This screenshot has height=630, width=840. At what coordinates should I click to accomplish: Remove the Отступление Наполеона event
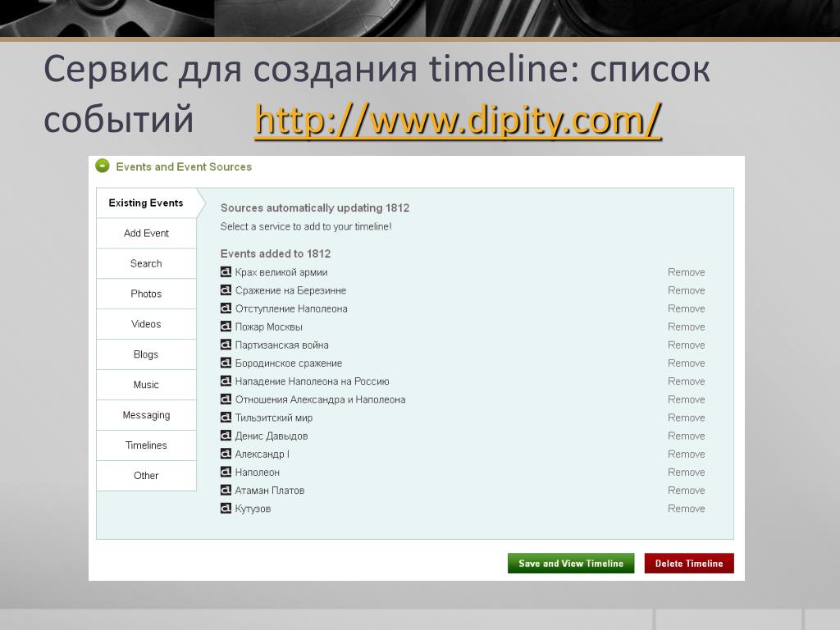tap(687, 308)
